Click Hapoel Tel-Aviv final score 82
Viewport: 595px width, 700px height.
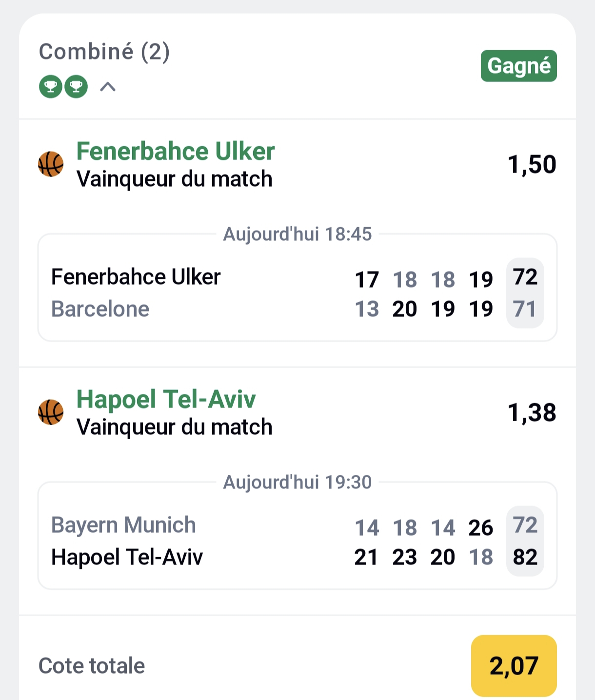[x=525, y=557]
